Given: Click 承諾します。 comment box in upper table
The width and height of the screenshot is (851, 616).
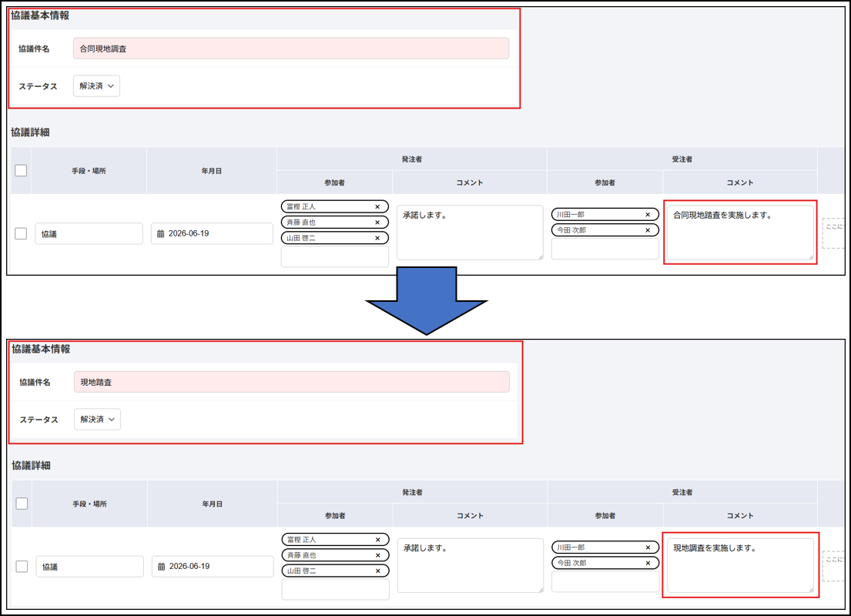Looking at the screenshot, I should [x=470, y=233].
